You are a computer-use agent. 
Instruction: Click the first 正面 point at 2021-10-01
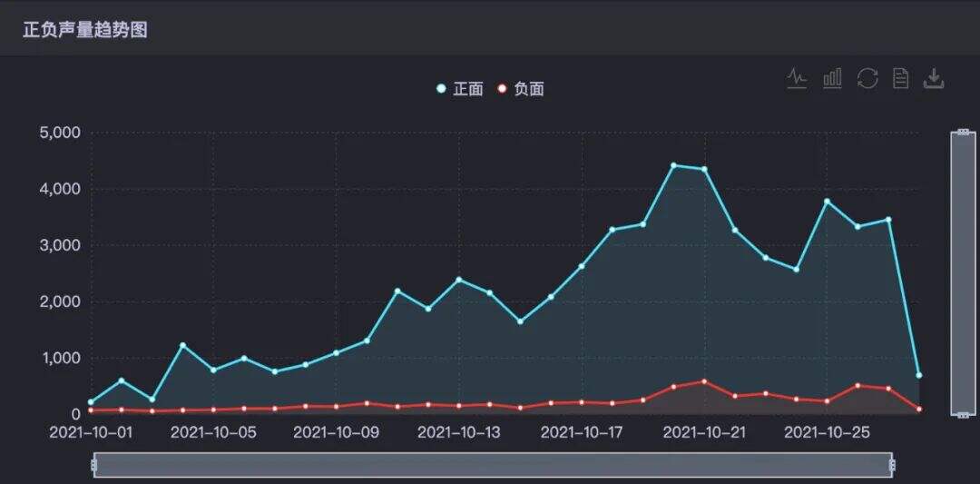click(x=91, y=402)
